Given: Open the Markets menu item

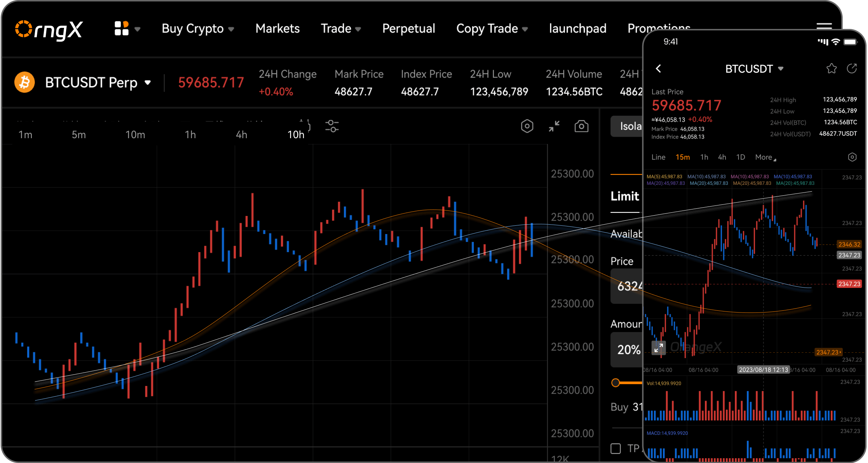Looking at the screenshot, I should 277,28.
